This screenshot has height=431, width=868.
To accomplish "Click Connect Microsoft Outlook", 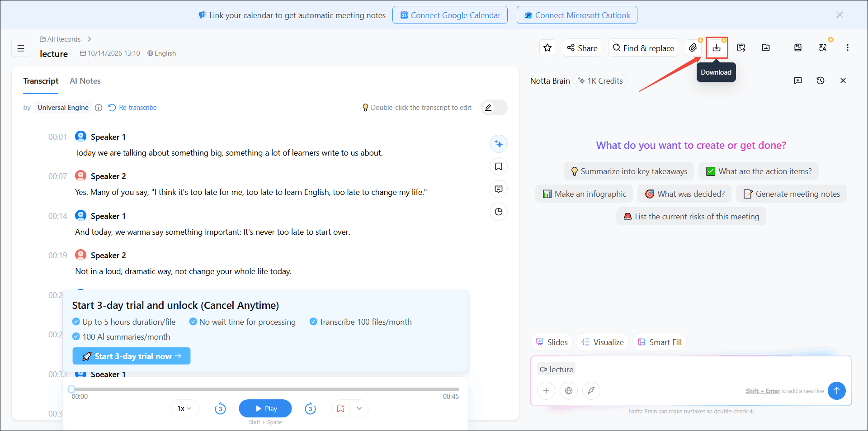I will 577,15.
